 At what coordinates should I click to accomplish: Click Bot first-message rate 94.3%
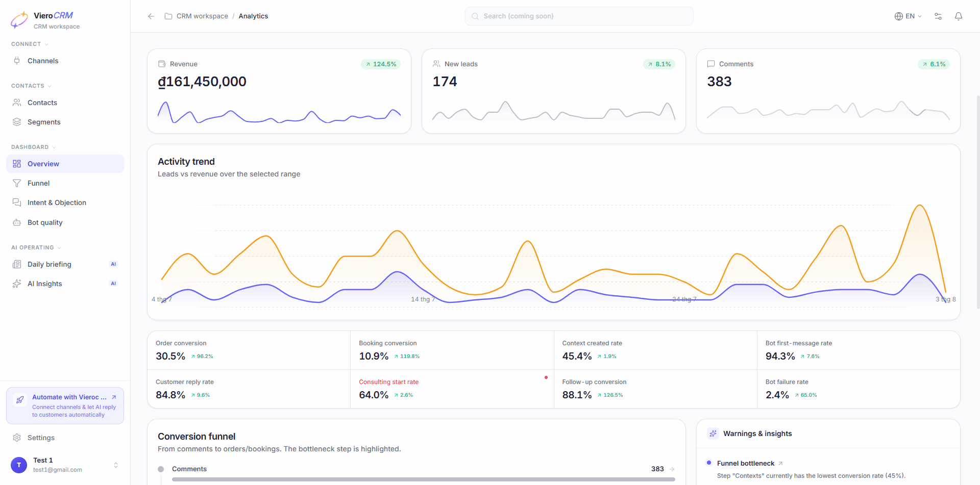tap(859, 350)
